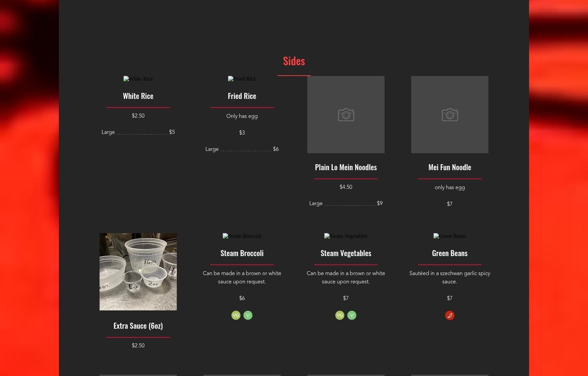588x376 pixels.
Task: Click the vegan VG badge under Steam Broccoli
Action: pyautogui.click(x=236, y=315)
